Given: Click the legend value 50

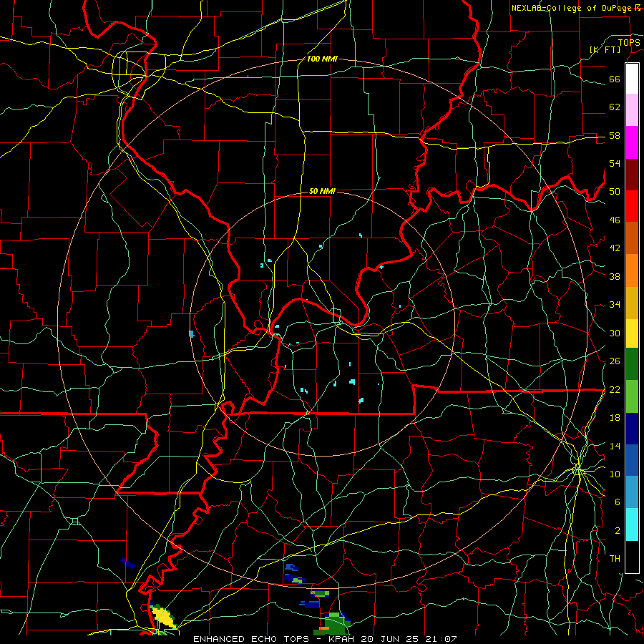Looking at the screenshot, I should click(x=615, y=191).
